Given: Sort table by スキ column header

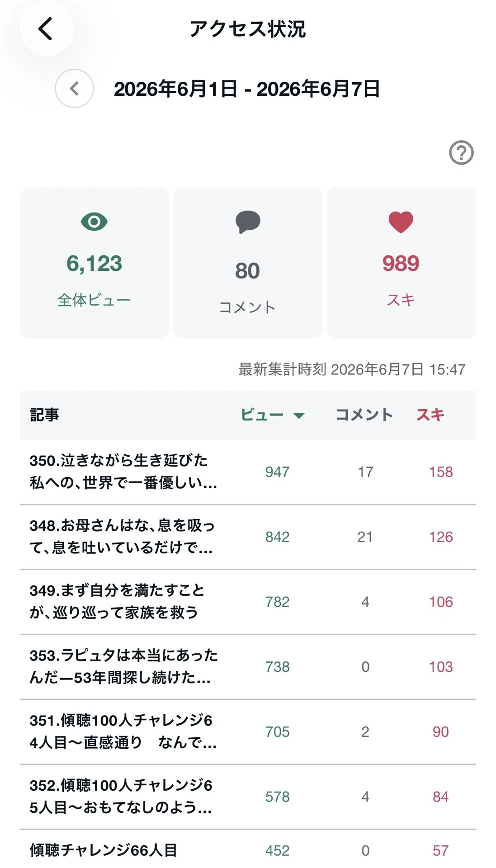Looking at the screenshot, I should point(430,415).
